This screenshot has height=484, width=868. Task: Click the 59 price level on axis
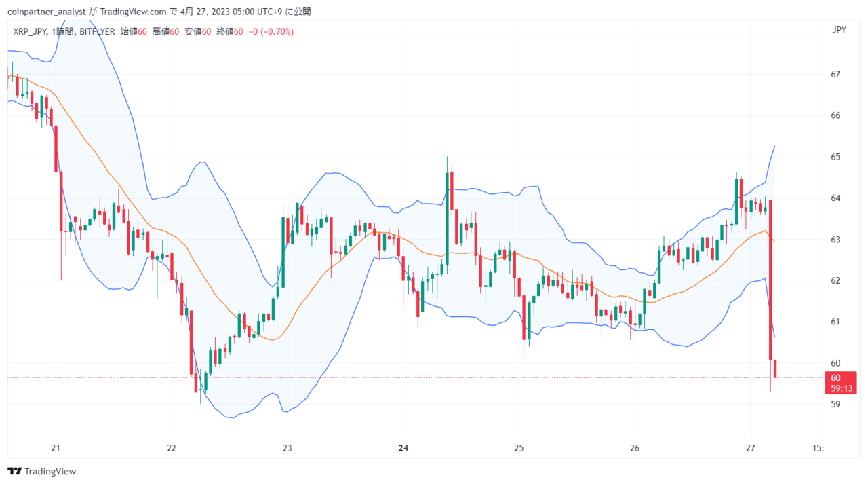coord(835,404)
